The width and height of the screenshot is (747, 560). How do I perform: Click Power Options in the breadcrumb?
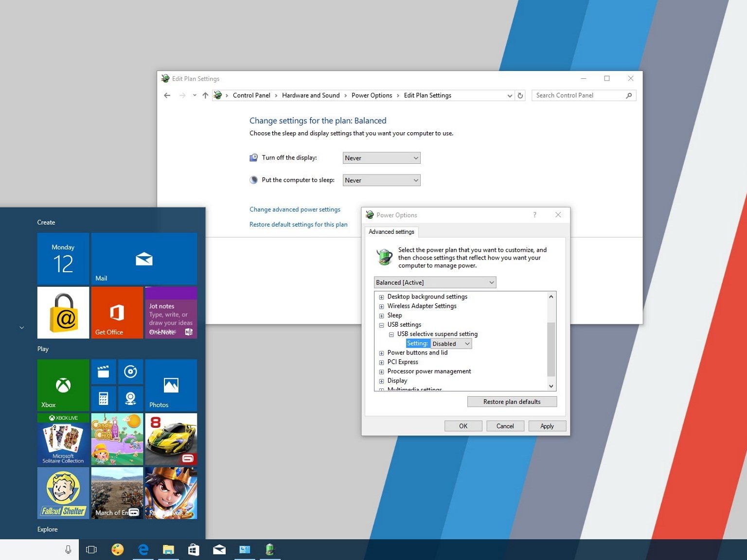pos(372,96)
